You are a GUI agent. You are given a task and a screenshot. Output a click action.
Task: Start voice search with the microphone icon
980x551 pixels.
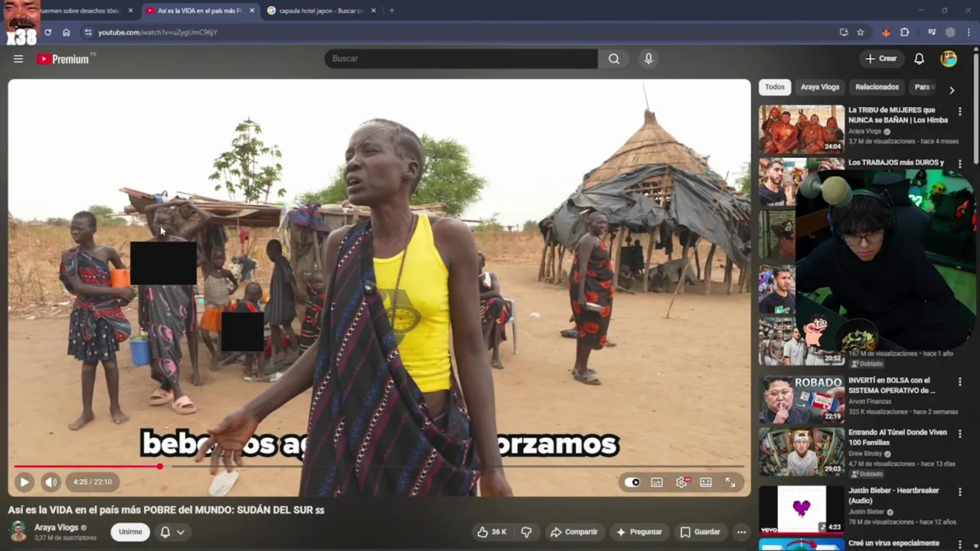[x=648, y=59]
